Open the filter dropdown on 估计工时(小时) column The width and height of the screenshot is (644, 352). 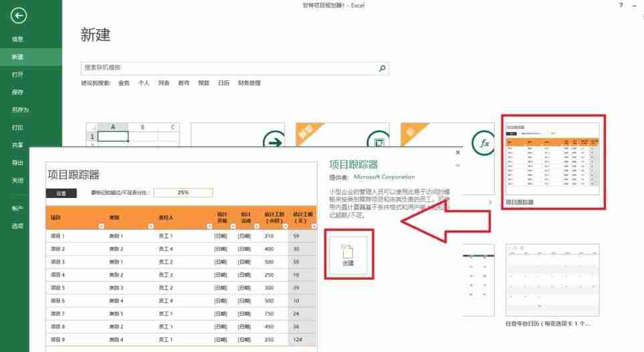point(286,226)
